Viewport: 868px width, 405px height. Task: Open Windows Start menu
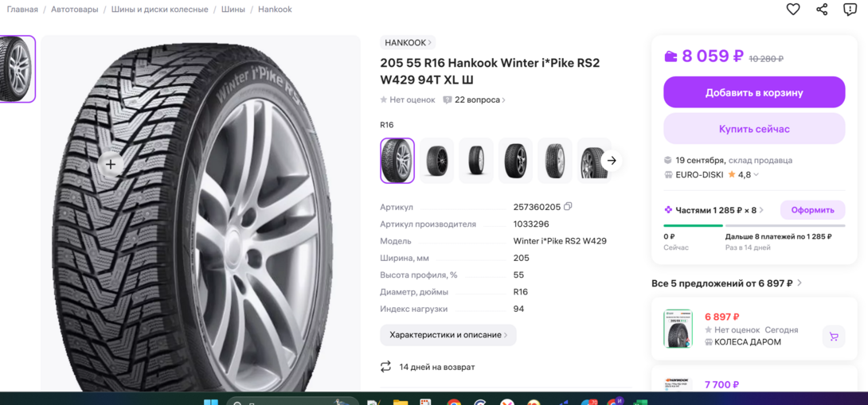tap(211, 401)
